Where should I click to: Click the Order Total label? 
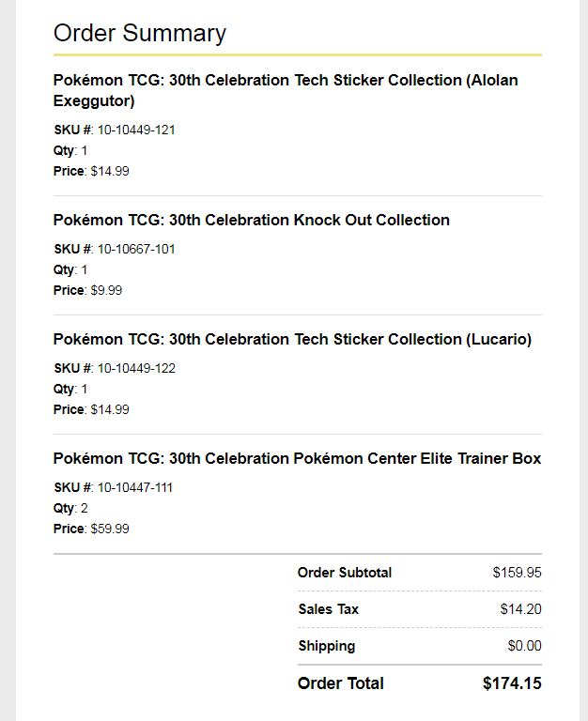(340, 683)
